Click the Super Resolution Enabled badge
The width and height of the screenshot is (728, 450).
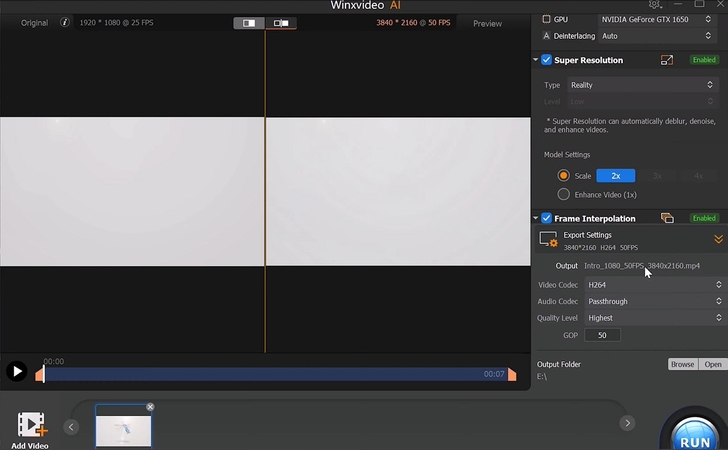point(704,60)
